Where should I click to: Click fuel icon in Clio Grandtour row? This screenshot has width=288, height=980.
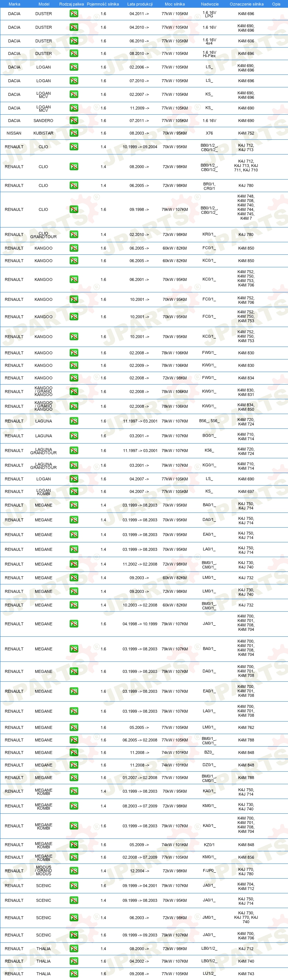pyautogui.click(x=74, y=235)
